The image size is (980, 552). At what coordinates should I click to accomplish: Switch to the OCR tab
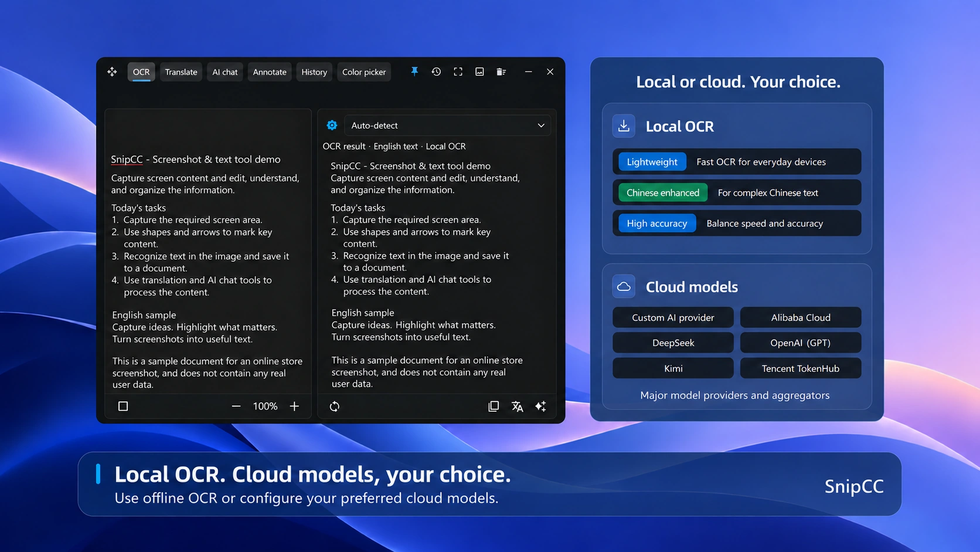pyautogui.click(x=141, y=72)
